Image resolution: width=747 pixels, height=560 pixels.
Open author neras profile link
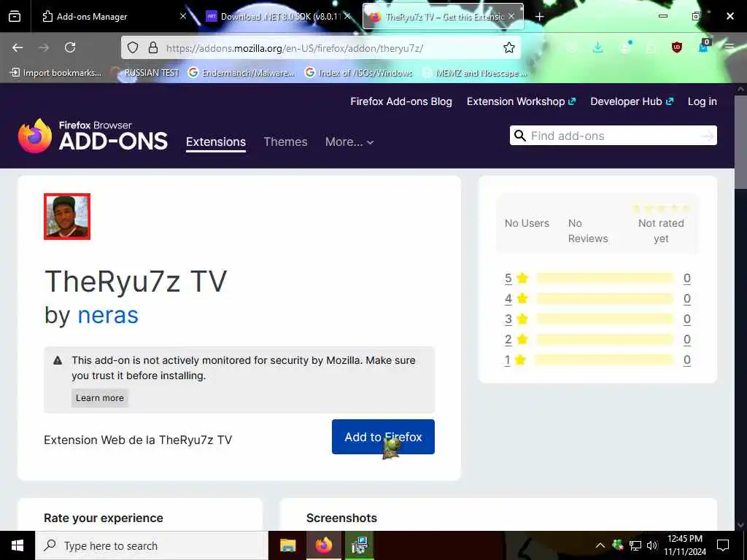[x=108, y=315]
